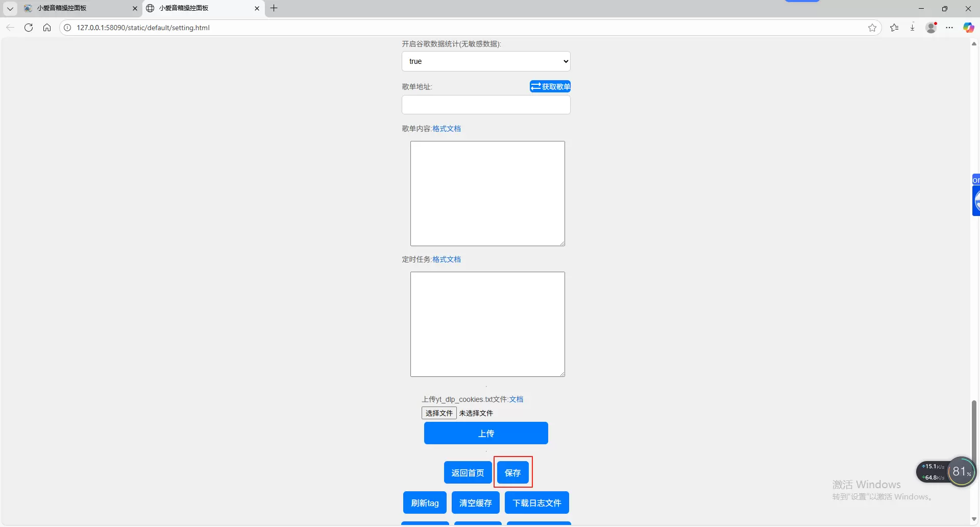Click the favorite star icon in address bar
The image size is (980, 527).
872,28
